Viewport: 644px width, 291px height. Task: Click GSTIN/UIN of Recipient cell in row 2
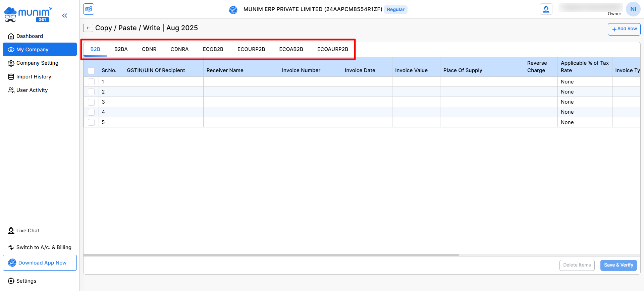coord(163,92)
